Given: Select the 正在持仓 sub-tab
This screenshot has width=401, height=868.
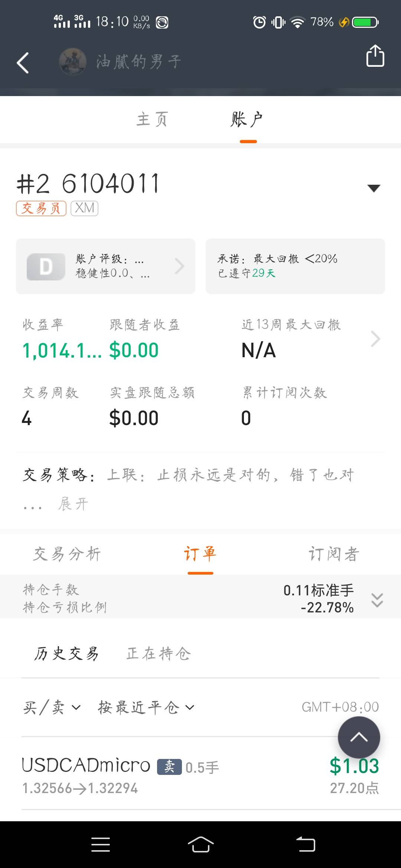Looking at the screenshot, I should [x=159, y=654].
